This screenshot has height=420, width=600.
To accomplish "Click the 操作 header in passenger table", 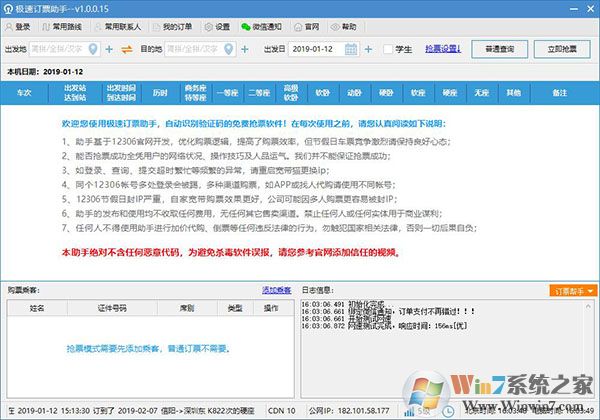I will 271,308.
